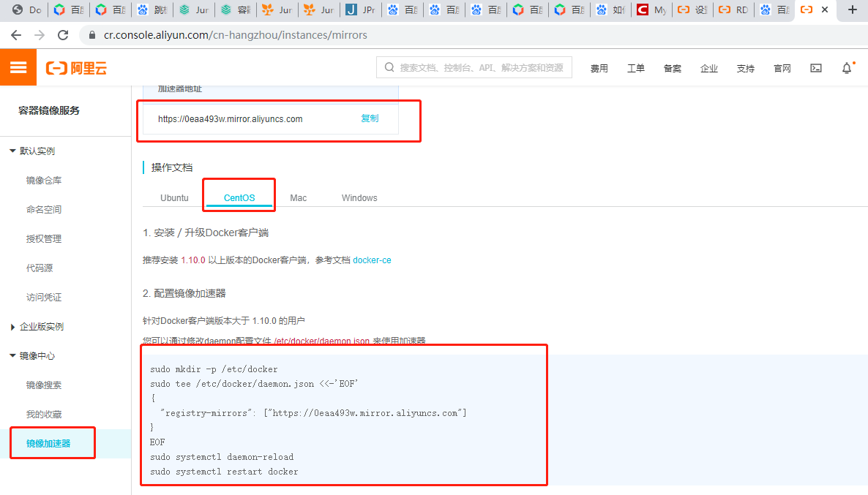
Task: Open the notification bell
Action: point(847,68)
